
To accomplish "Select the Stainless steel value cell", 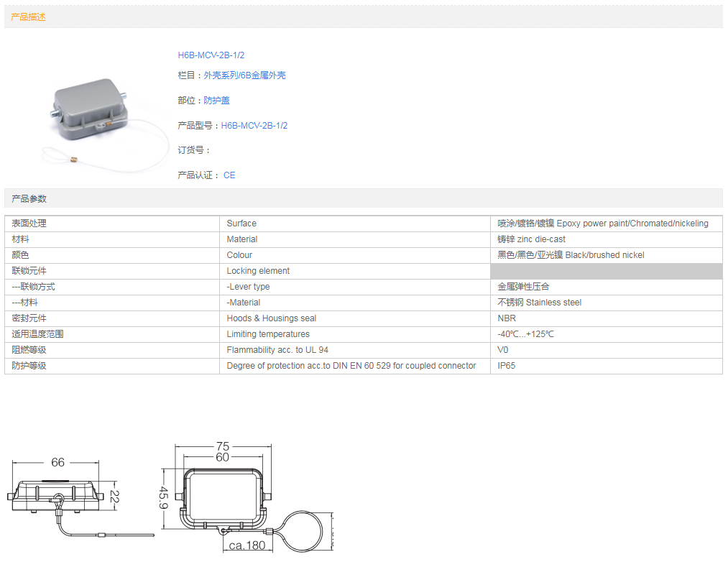I will (x=539, y=303).
